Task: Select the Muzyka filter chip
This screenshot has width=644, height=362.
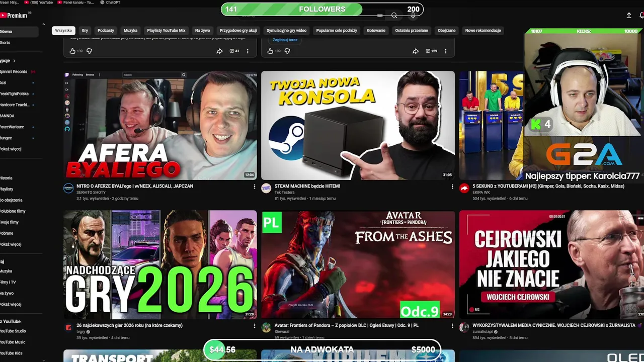Action: pyautogui.click(x=130, y=31)
